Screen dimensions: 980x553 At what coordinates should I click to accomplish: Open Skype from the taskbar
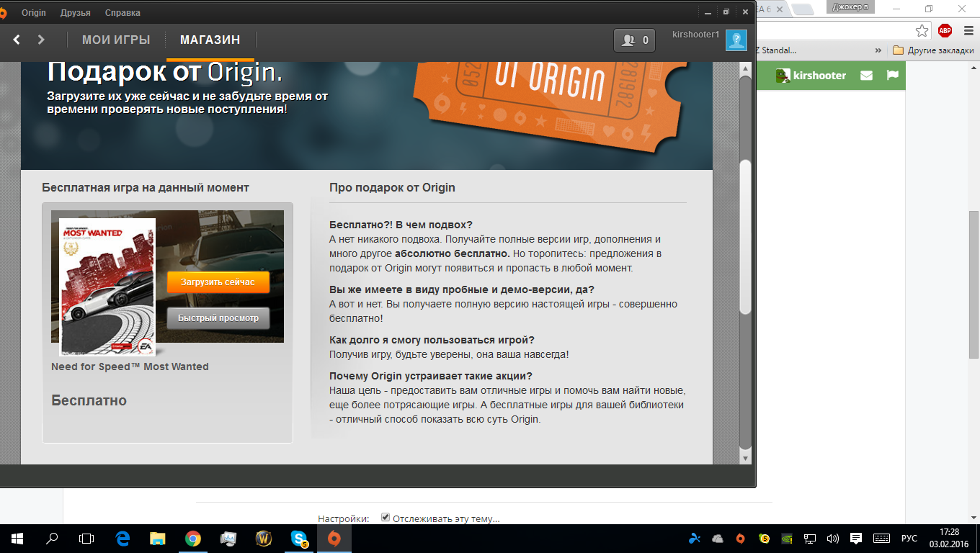coord(298,538)
